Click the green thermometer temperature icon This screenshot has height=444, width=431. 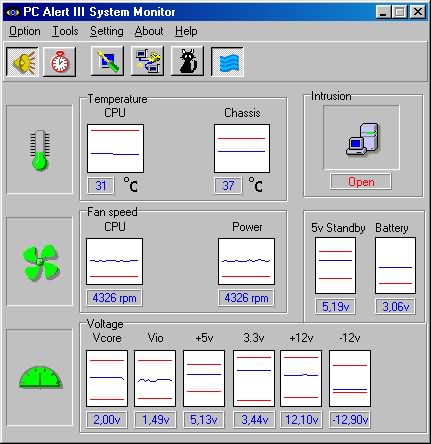[40, 150]
